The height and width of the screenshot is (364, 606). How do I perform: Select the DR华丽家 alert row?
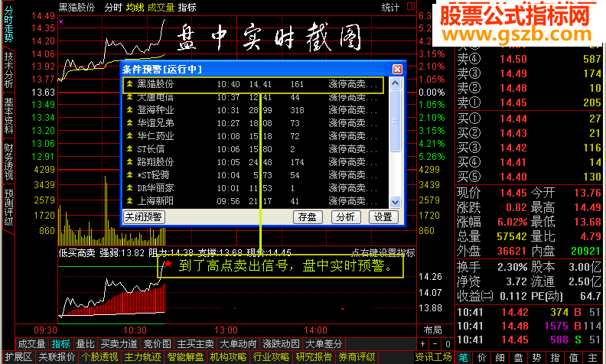(x=256, y=188)
